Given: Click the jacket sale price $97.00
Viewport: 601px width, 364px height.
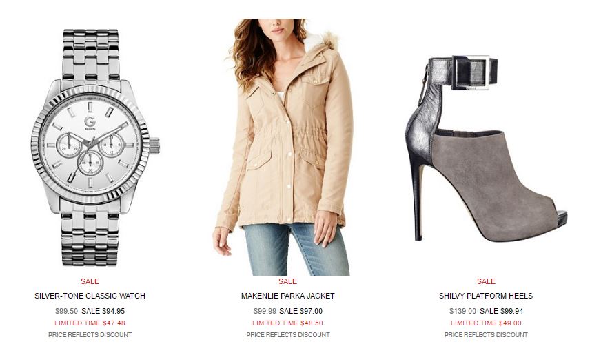Looking at the screenshot, I should pyautogui.click(x=301, y=311).
